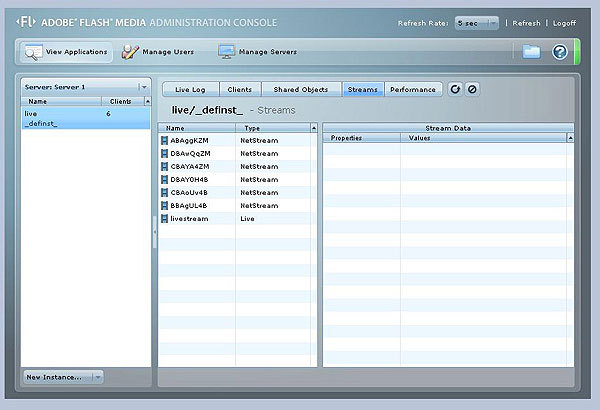600x410 pixels.
Task: Select stream DBAY0H4B
Action: click(189, 180)
